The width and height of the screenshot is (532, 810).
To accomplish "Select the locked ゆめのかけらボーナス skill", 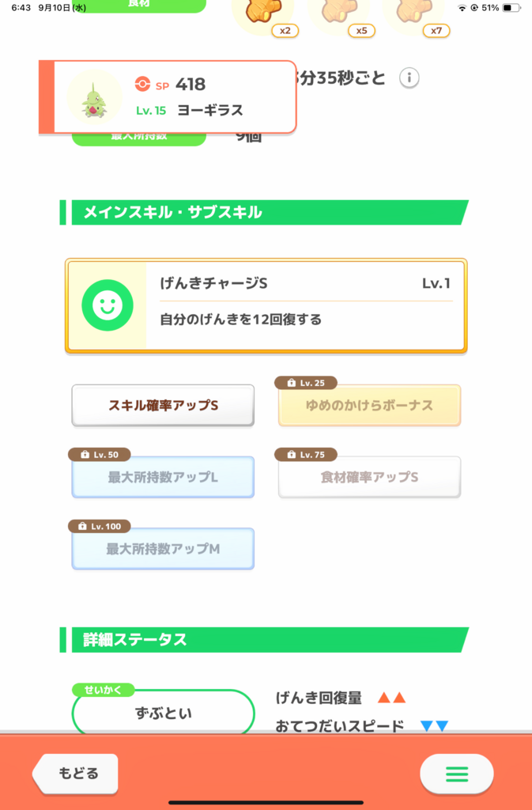I will point(369,406).
